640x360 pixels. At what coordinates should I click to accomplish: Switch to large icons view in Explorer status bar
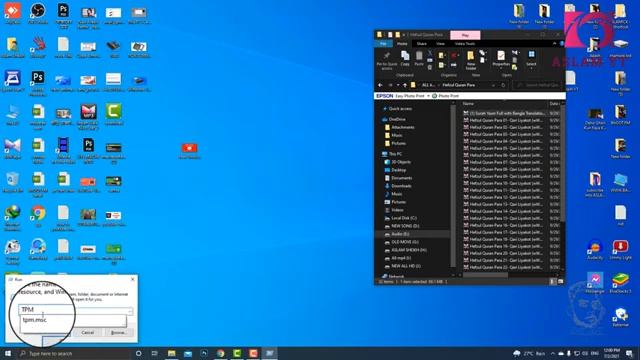point(560,282)
